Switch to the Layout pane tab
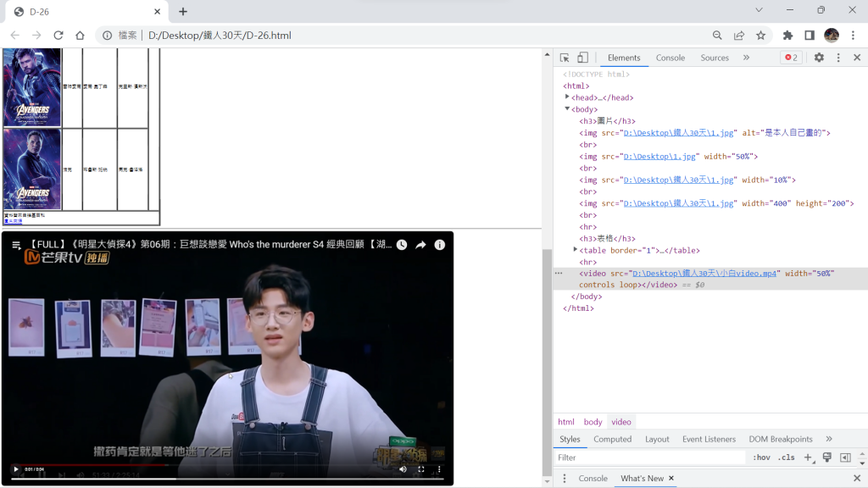This screenshot has width=868, height=488. point(657,439)
